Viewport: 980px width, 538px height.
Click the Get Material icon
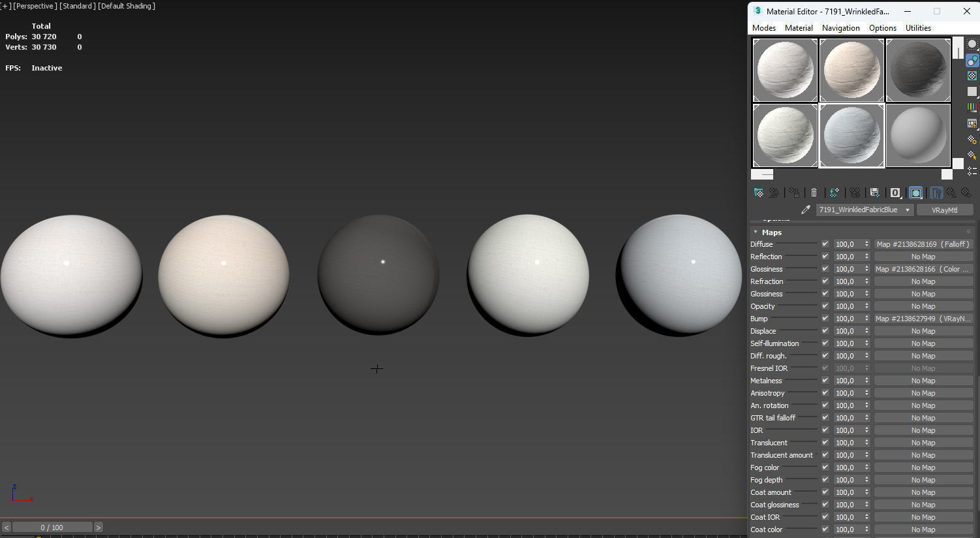[758, 193]
